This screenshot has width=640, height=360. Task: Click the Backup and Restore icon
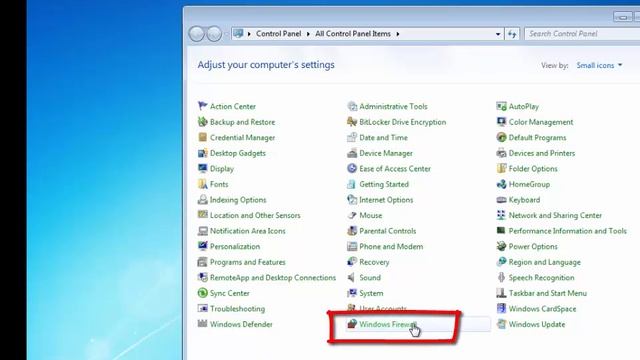202,122
